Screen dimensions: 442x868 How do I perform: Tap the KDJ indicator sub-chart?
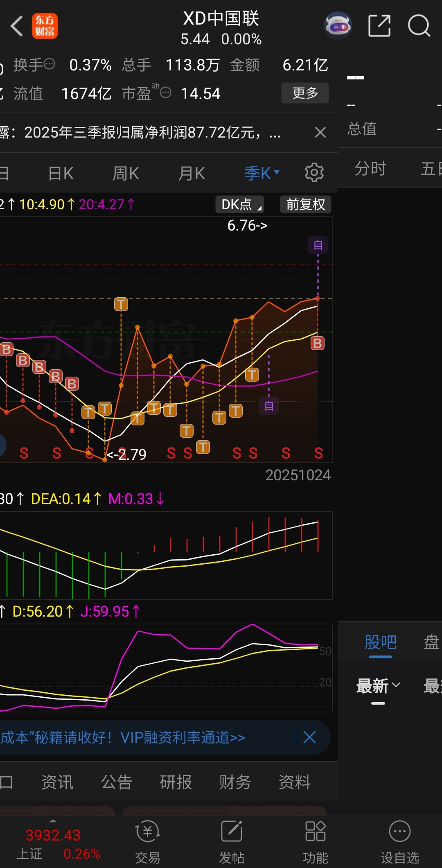click(x=166, y=668)
